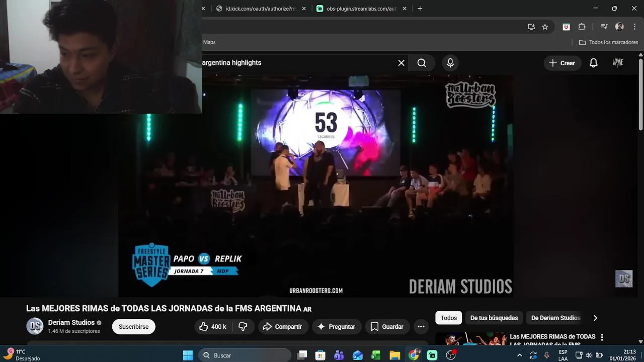Change ESP LAA input language

click(x=563, y=355)
